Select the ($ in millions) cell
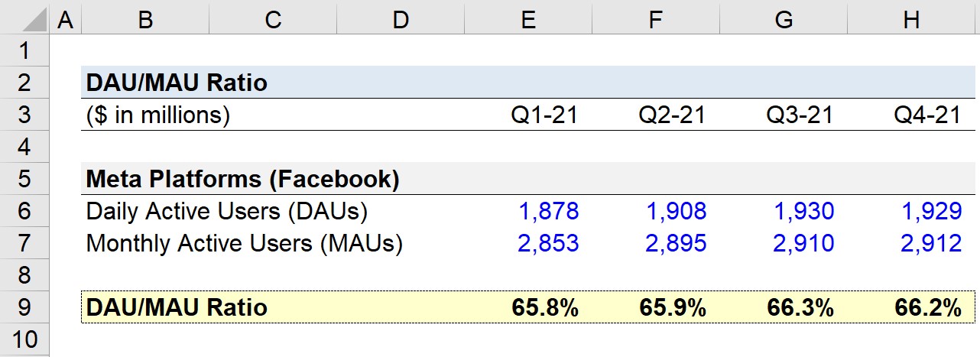Screen dimensions: 980x357 point(158,115)
